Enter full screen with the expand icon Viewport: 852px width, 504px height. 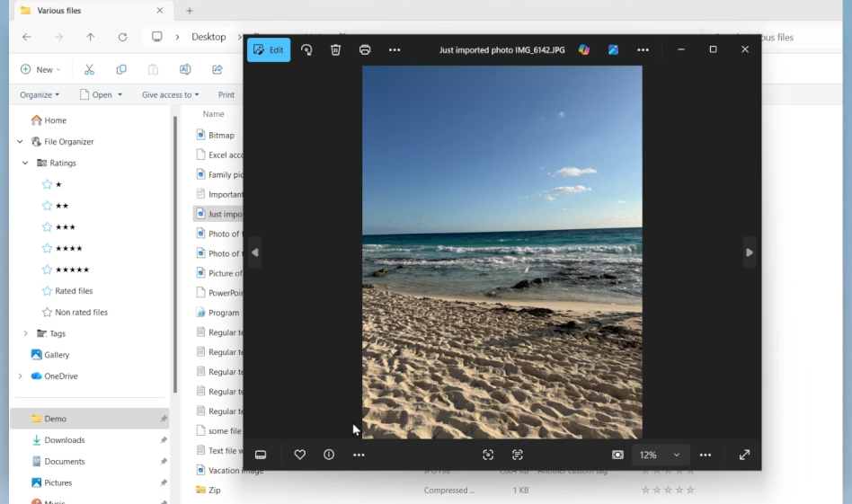pyautogui.click(x=744, y=455)
